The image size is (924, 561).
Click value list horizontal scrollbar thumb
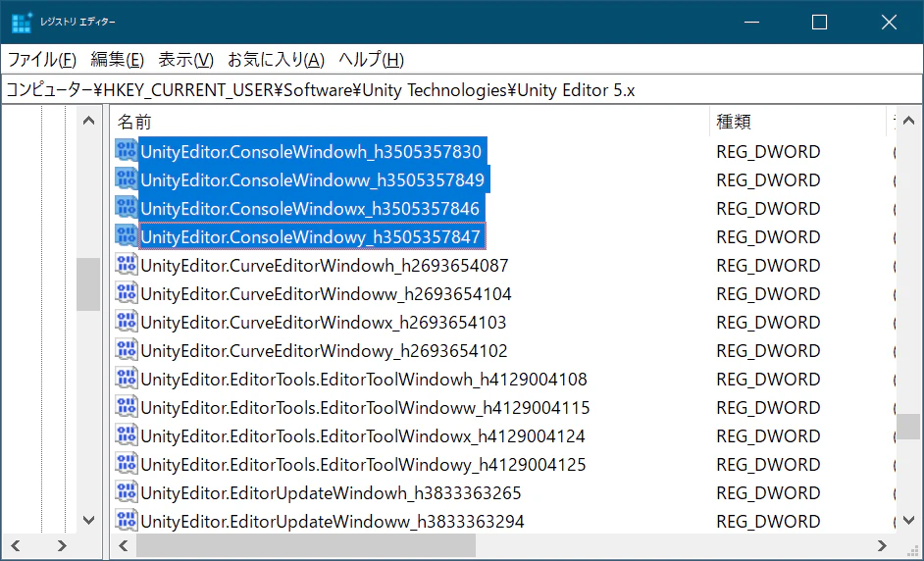(306, 545)
